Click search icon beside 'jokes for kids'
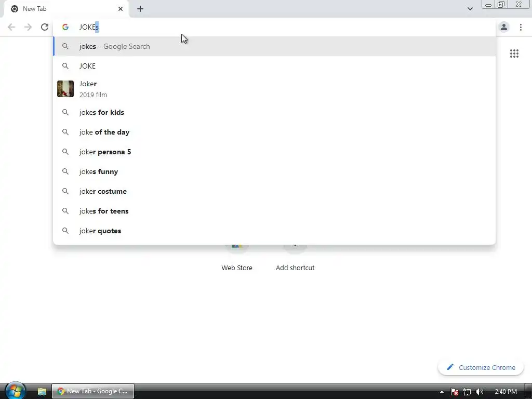 point(65,112)
